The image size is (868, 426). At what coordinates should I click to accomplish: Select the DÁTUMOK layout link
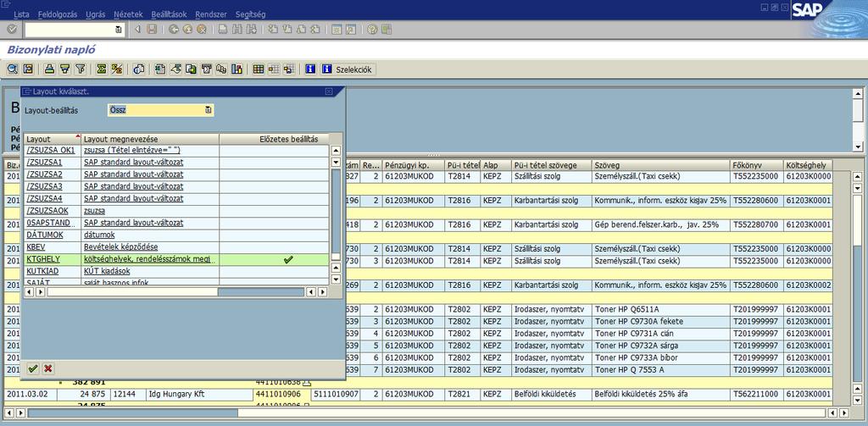[x=45, y=235]
